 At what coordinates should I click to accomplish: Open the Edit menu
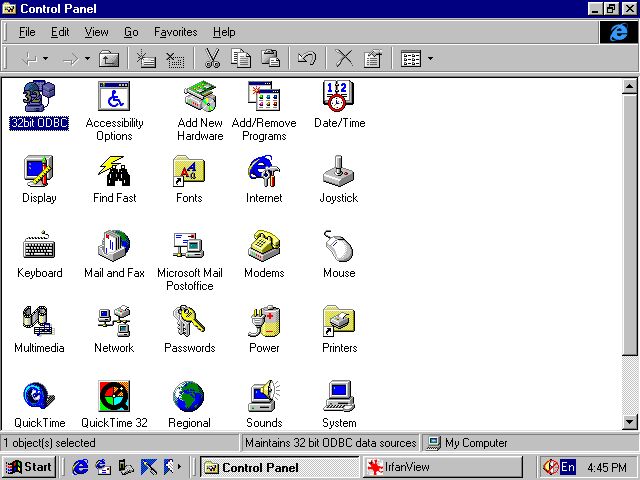point(60,32)
